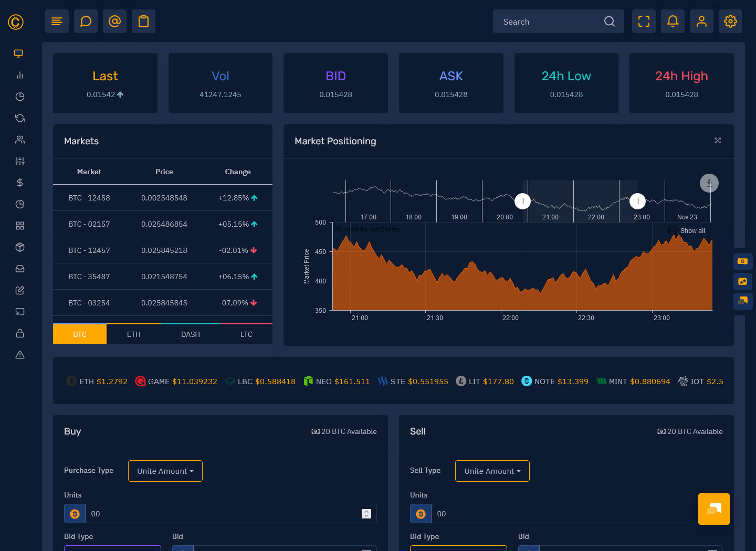Click price 0.025845218 cell
This screenshot has height=551, width=756.
(164, 250)
